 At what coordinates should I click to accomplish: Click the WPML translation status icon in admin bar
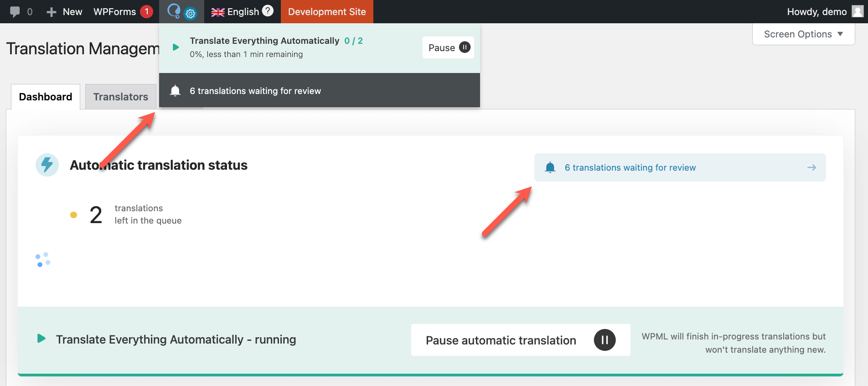(181, 11)
